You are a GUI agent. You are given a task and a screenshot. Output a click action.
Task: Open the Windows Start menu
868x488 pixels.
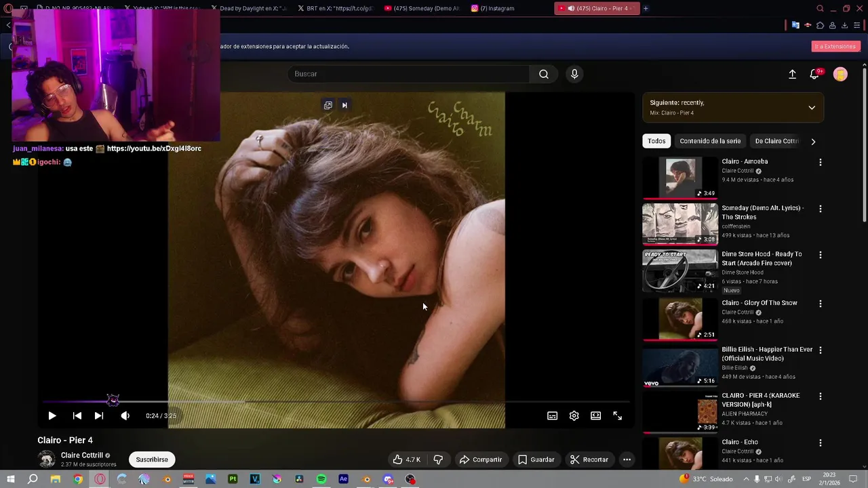[x=10, y=479]
